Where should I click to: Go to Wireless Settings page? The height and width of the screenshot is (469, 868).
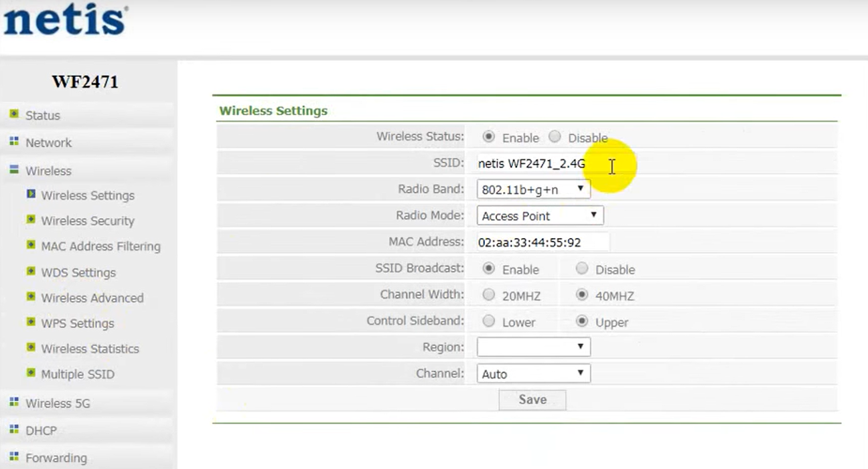[x=88, y=195]
